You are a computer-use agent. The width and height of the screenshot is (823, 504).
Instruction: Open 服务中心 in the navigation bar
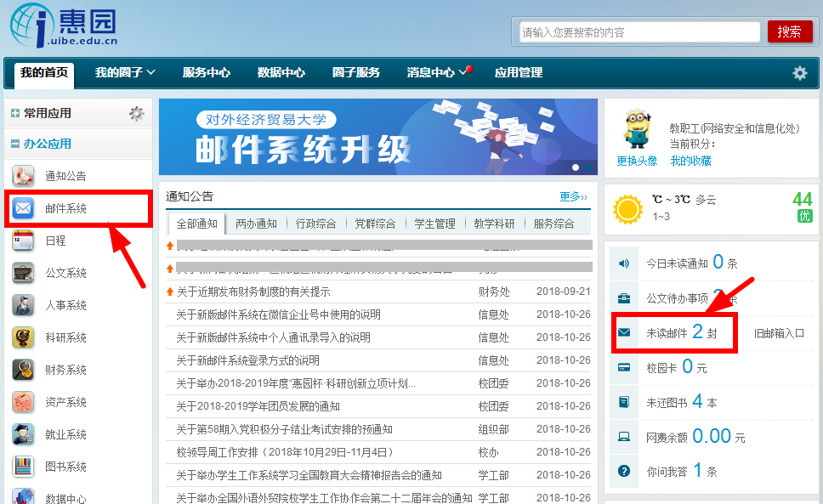coord(206,73)
